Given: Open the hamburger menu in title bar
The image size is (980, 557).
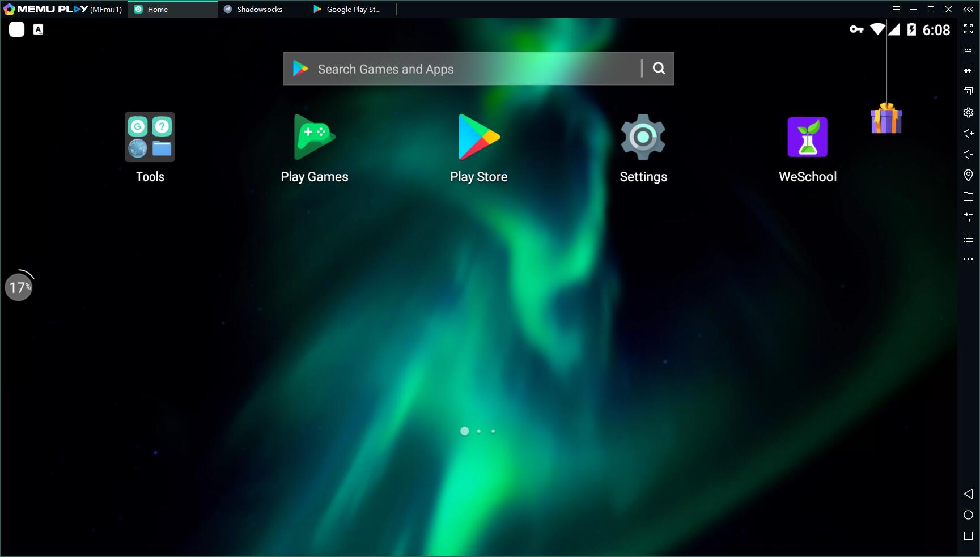Looking at the screenshot, I should click(x=896, y=10).
